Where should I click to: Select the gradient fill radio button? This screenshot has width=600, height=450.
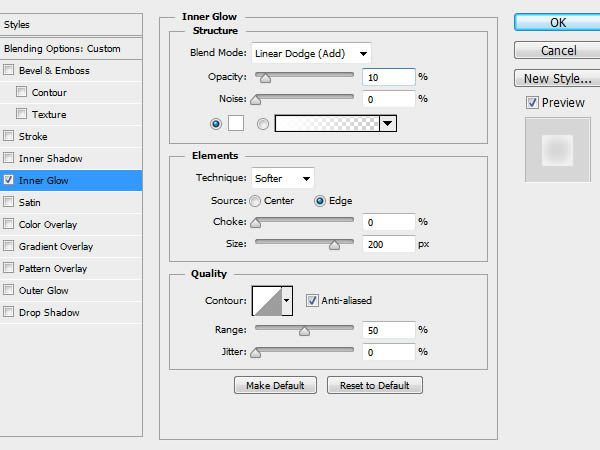coord(262,124)
